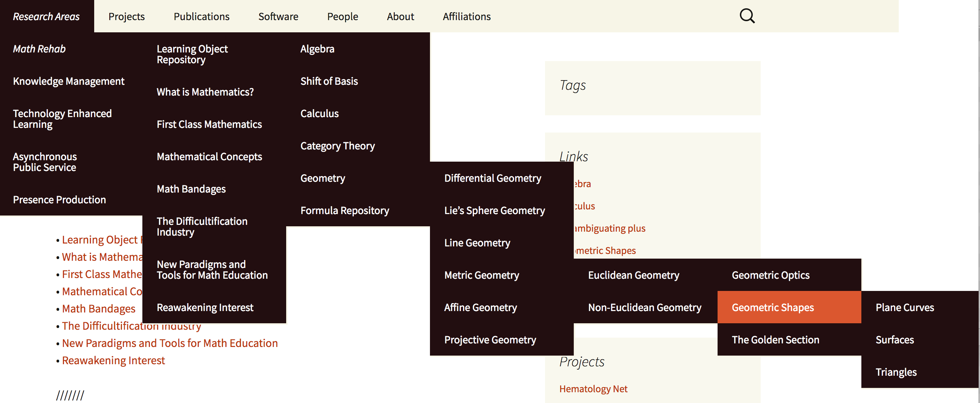Select The Golden Section menu entry
This screenshot has width=980, height=403.
(775, 339)
